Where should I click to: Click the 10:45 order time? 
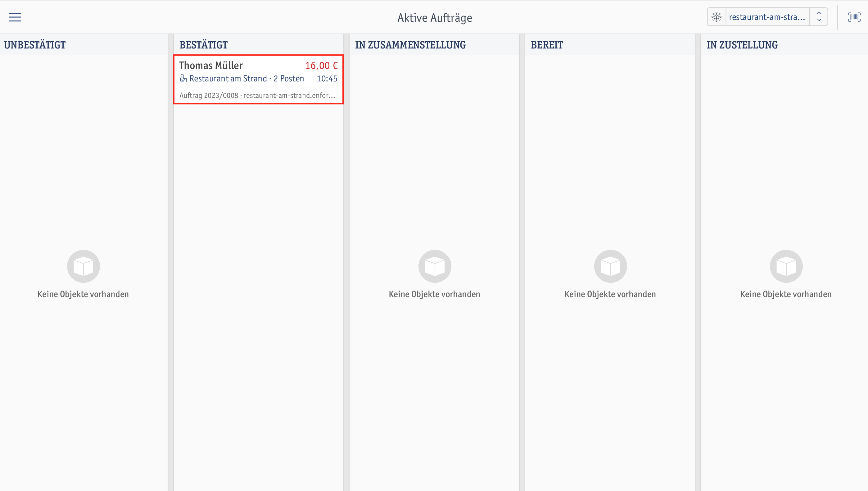(327, 79)
